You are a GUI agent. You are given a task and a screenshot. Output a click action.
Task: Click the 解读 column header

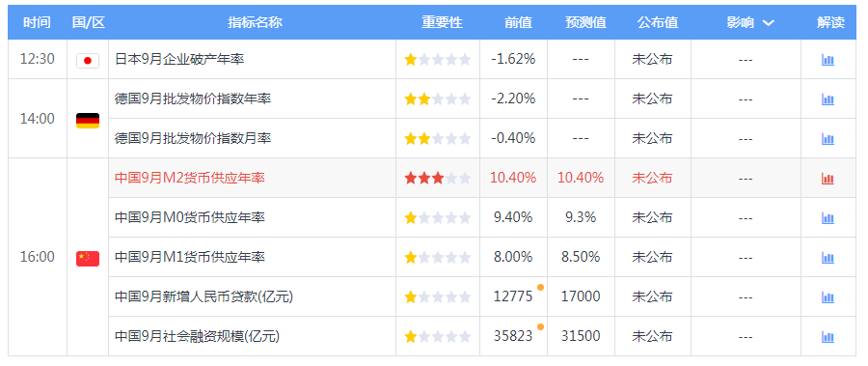coord(831,22)
